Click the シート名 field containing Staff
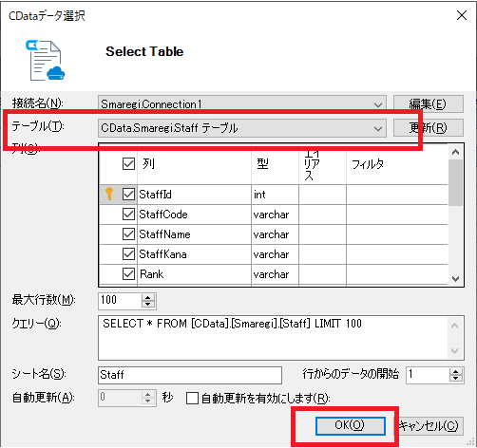Screen dimensions: 477x448 coord(190,375)
